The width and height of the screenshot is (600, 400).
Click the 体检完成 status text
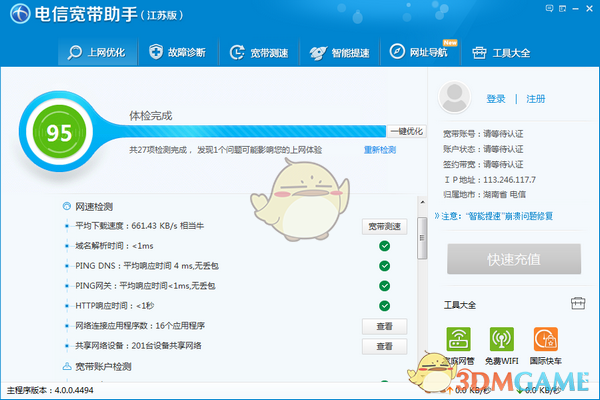pyautogui.click(x=151, y=116)
